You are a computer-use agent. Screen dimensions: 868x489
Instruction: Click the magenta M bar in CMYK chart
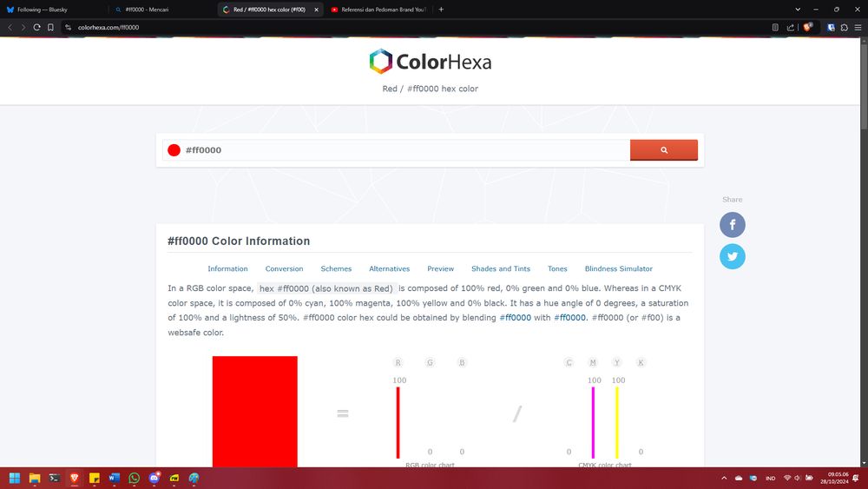(593, 422)
